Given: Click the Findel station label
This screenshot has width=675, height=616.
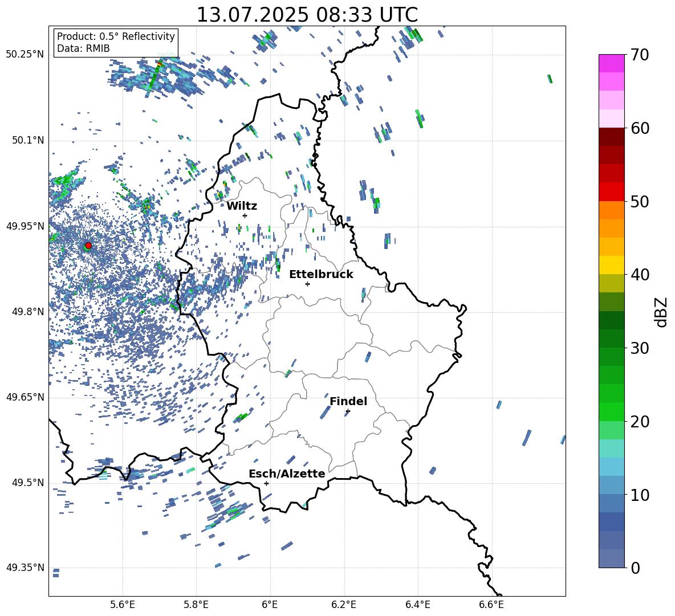Looking at the screenshot, I should [x=348, y=401].
